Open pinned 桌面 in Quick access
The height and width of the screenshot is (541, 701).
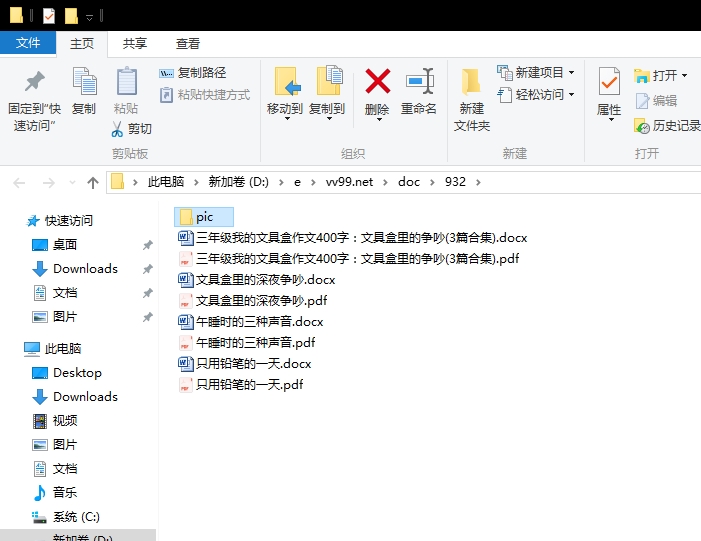pyautogui.click(x=55, y=245)
